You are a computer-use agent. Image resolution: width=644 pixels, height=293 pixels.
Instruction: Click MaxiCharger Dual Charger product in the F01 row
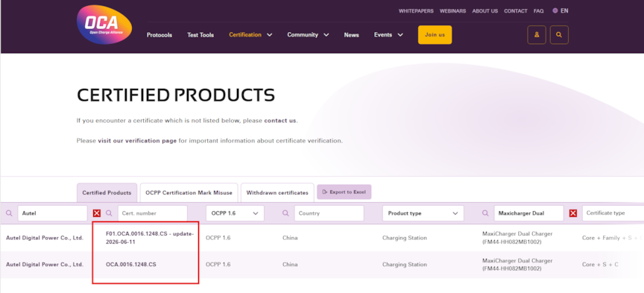(517, 238)
